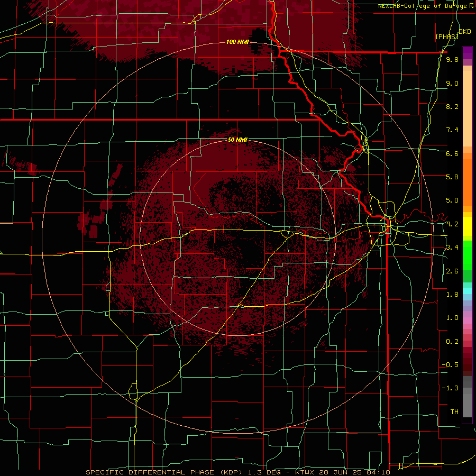Click the "8.2" legend value
This screenshot has width=476, height=476.
coord(452,106)
